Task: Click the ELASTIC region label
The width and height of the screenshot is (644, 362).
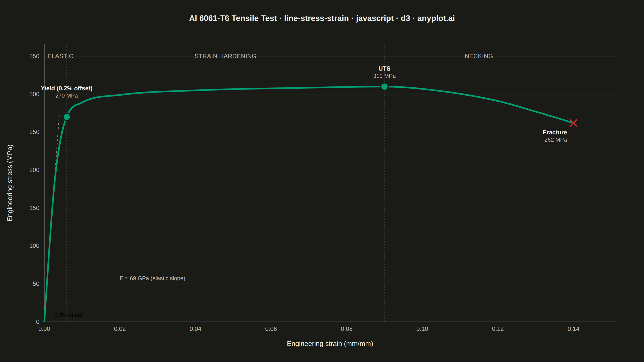Action: coord(60,56)
